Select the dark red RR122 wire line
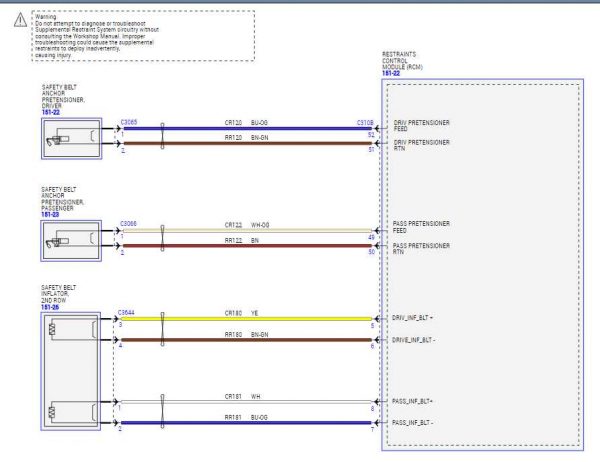The image size is (600, 462). (x=248, y=245)
